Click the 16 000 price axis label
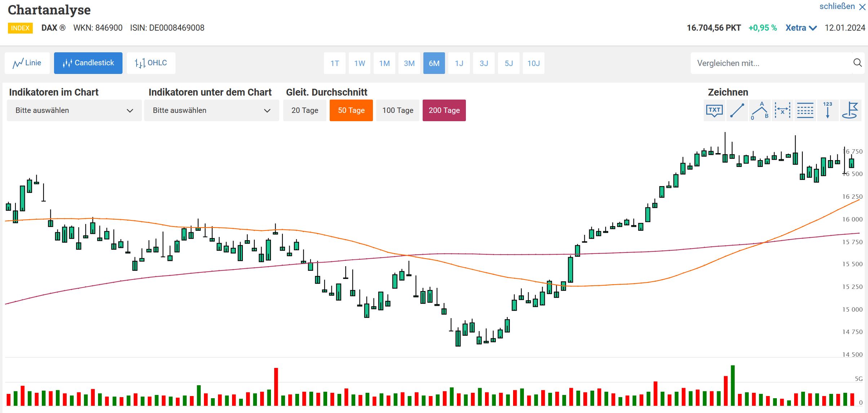Screen dimensions: 868x413 852,219
